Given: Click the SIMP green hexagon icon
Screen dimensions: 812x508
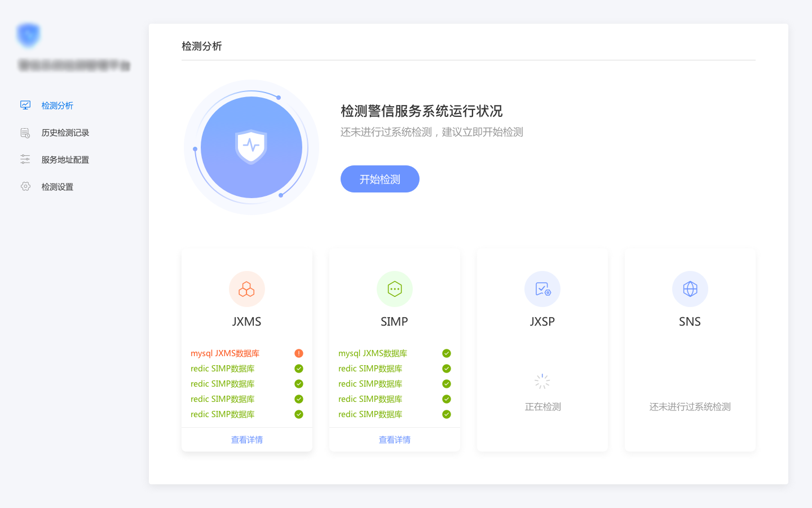Looking at the screenshot, I should (395, 289).
